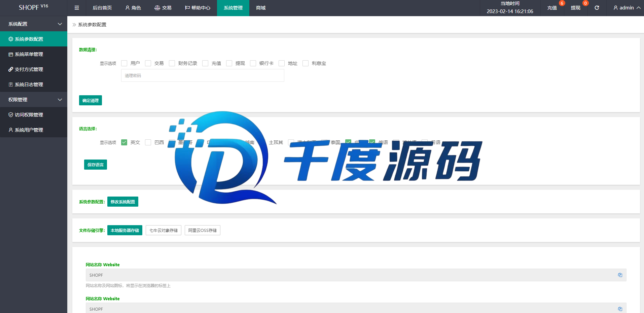Check the 银行卡 checkbox
The width and height of the screenshot is (644, 313).
click(x=253, y=63)
